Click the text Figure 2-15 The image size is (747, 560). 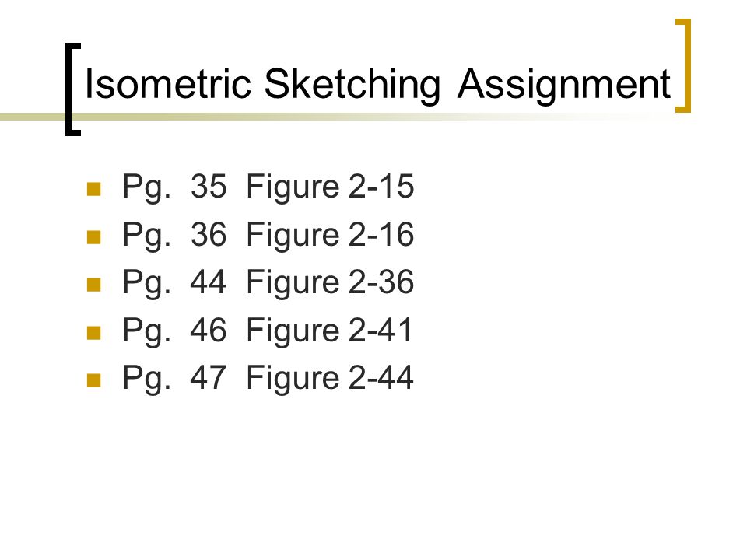(x=330, y=186)
